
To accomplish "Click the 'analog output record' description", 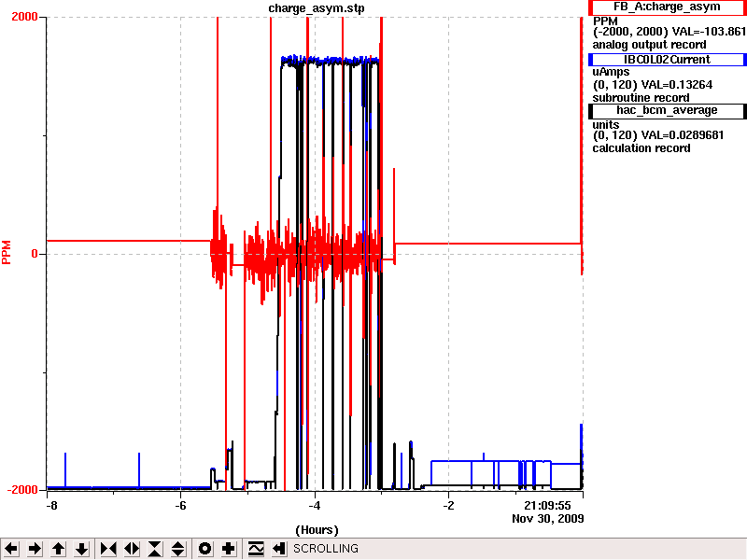I will click(649, 45).
